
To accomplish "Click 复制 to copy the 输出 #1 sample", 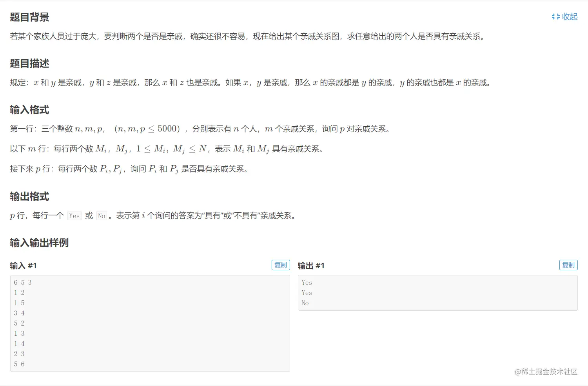I will point(568,265).
